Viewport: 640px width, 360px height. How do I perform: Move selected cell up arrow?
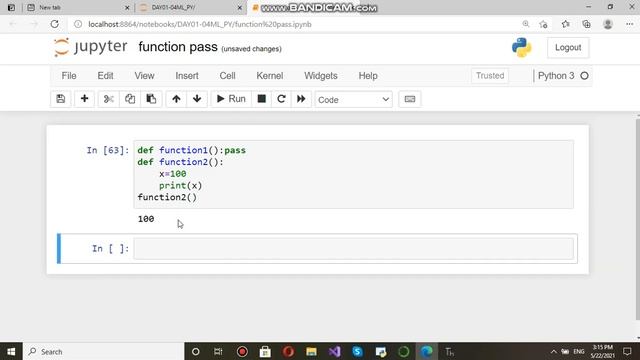tap(176, 99)
